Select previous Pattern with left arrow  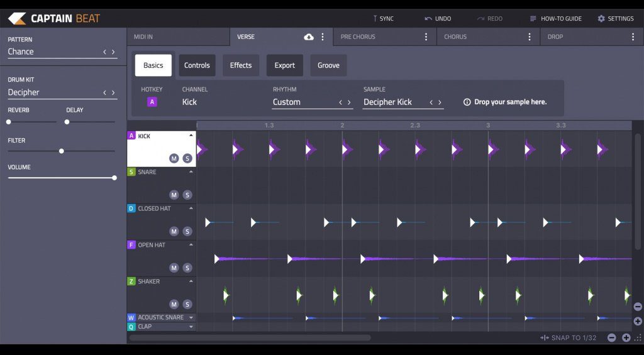tap(104, 52)
